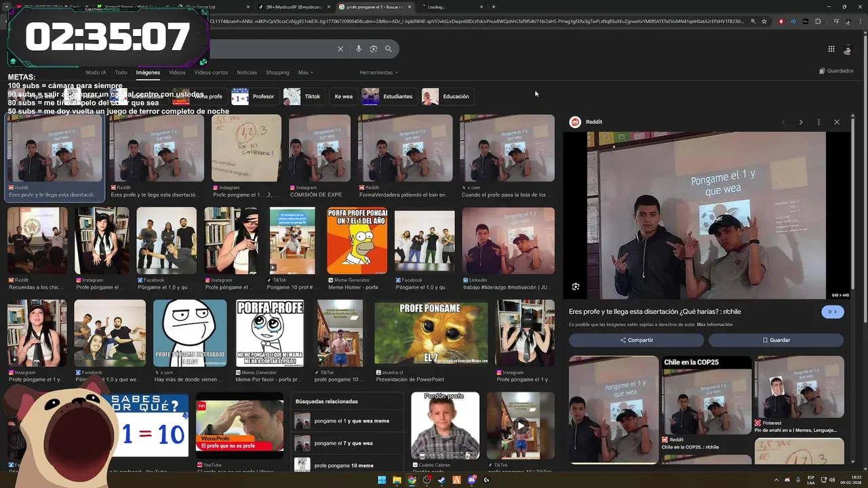Go to previous image in preview panel
Screen dimensions: 868x488
[783, 122]
